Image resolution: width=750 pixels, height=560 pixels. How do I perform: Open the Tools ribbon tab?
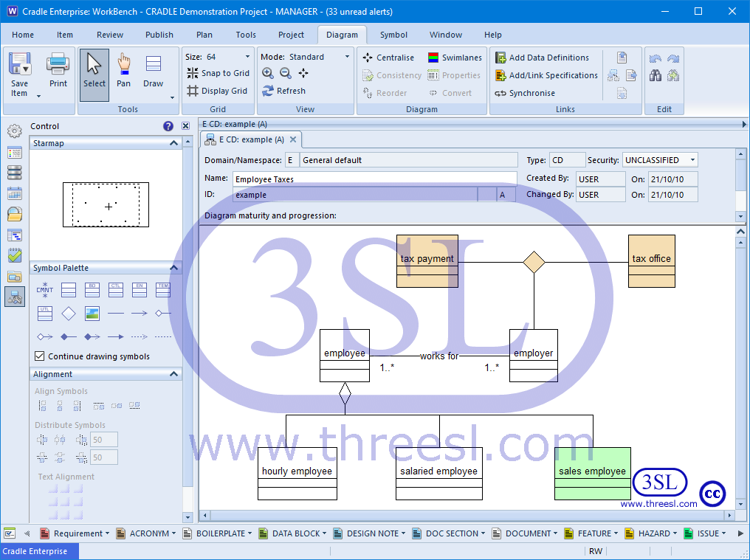click(246, 35)
